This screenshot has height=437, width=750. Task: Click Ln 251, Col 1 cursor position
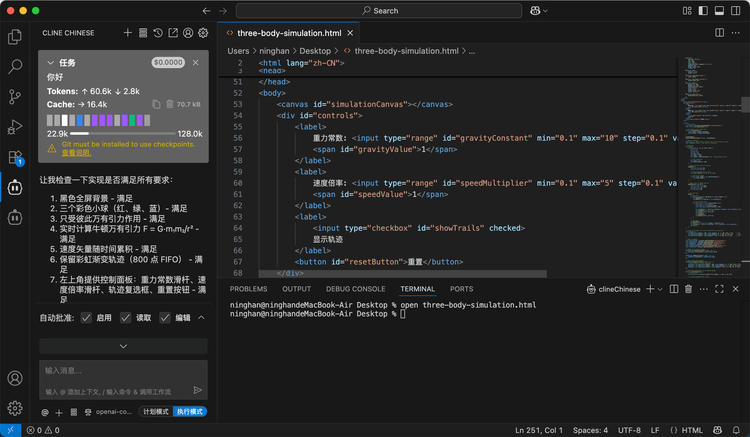pyautogui.click(x=539, y=430)
